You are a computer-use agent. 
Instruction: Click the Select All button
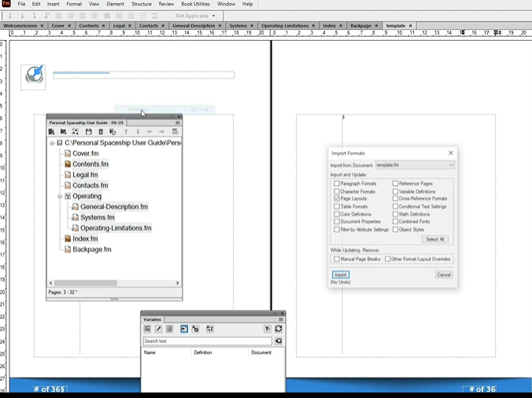coord(435,239)
